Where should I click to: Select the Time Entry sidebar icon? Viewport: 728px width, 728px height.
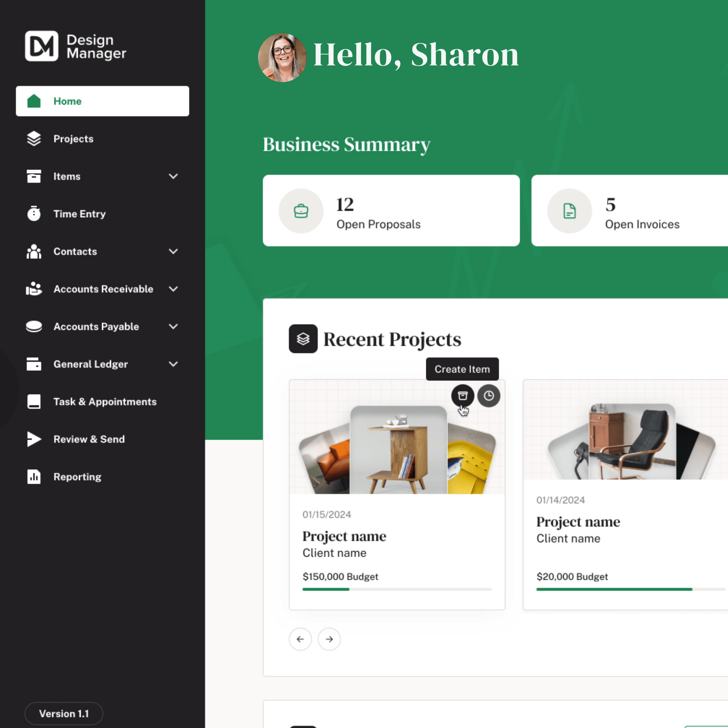[x=33, y=214]
